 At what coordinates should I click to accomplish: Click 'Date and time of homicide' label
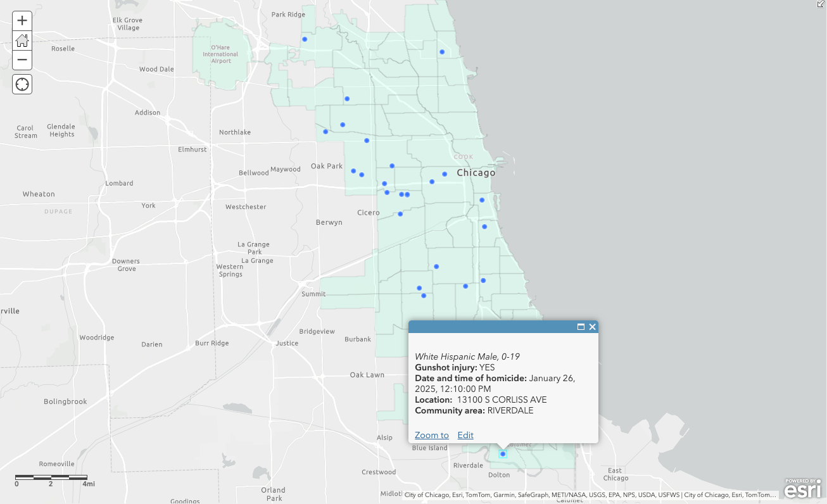click(470, 378)
